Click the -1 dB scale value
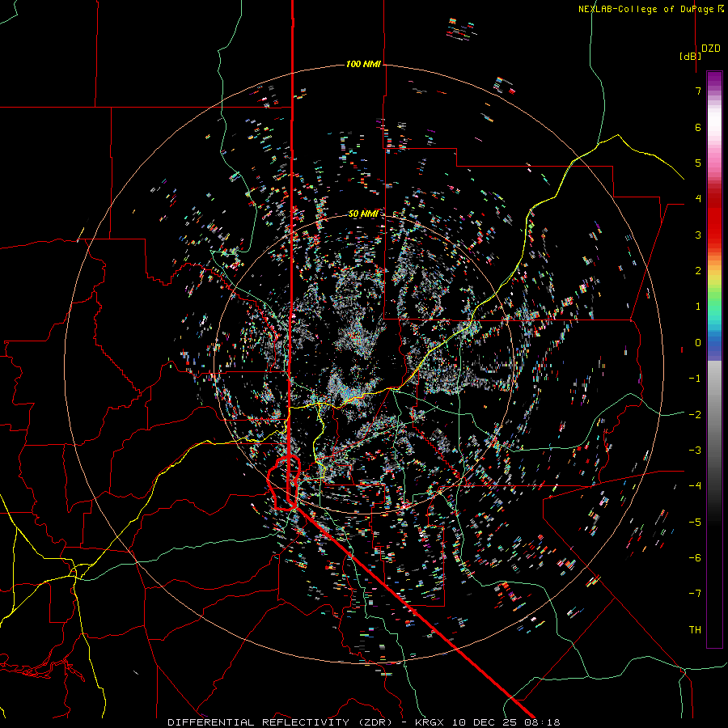The image size is (728, 728). point(695,379)
